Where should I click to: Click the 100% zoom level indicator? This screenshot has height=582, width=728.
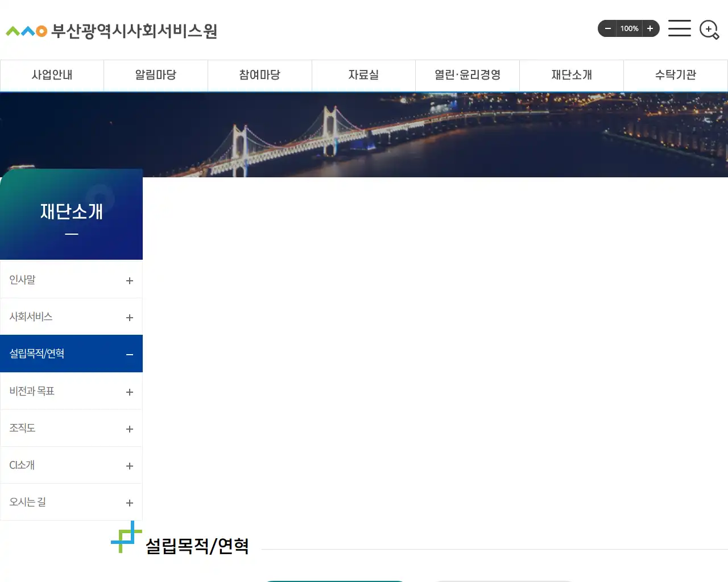click(x=628, y=28)
